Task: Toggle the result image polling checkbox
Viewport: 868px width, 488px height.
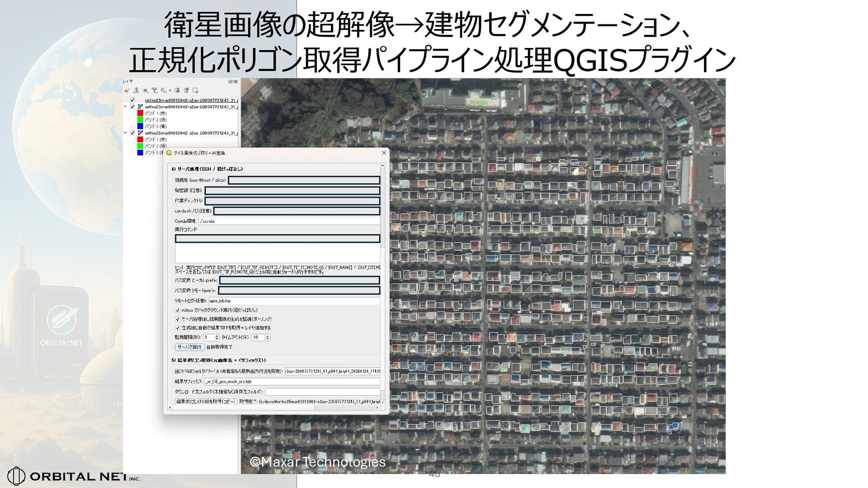Action: [178, 319]
